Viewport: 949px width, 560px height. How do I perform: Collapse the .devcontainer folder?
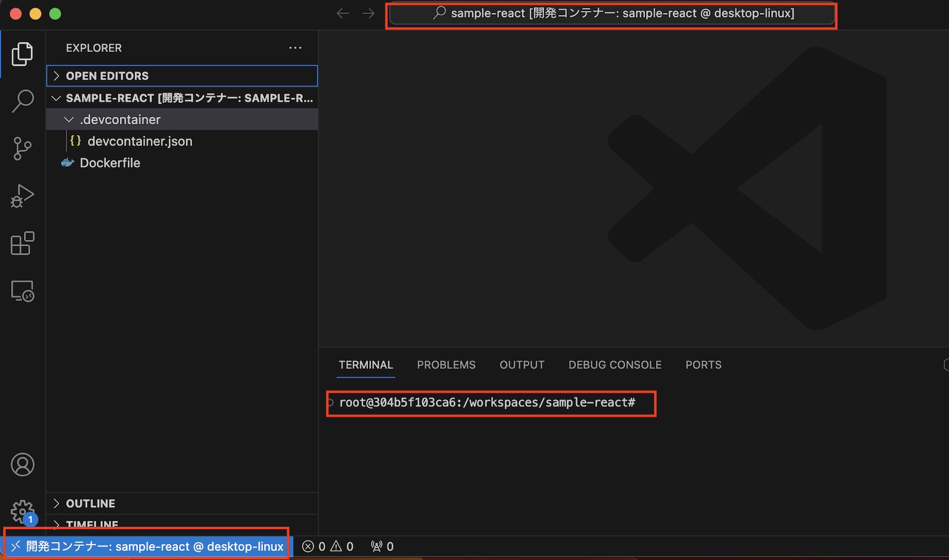[x=182, y=119]
